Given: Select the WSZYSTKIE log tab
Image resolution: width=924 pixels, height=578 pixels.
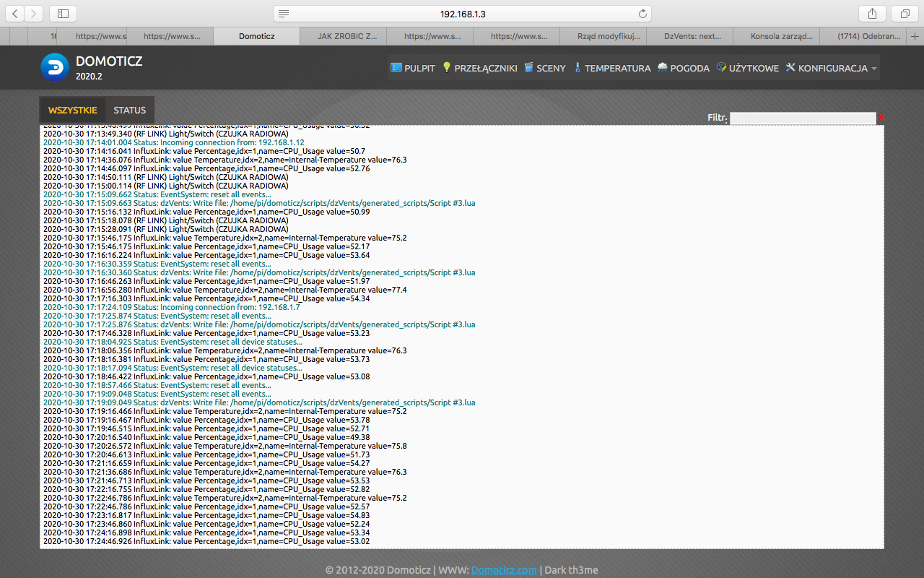Looking at the screenshot, I should coord(72,111).
